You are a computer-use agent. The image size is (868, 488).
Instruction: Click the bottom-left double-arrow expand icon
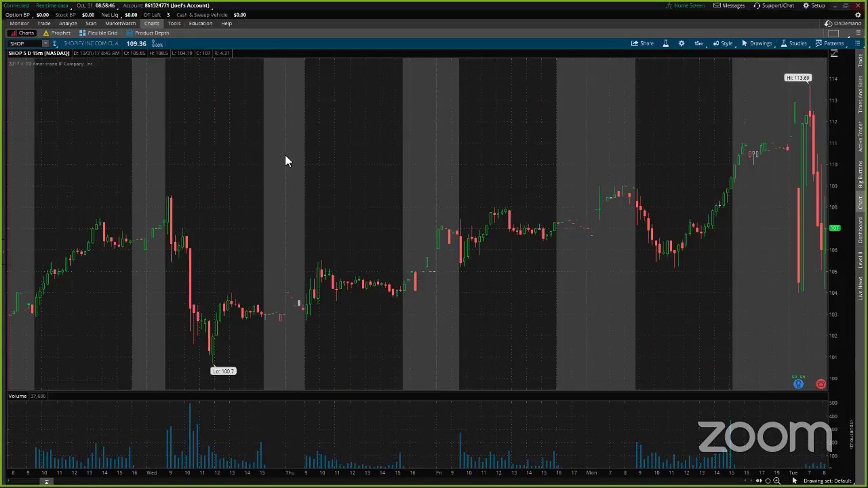pyautogui.click(x=46, y=482)
